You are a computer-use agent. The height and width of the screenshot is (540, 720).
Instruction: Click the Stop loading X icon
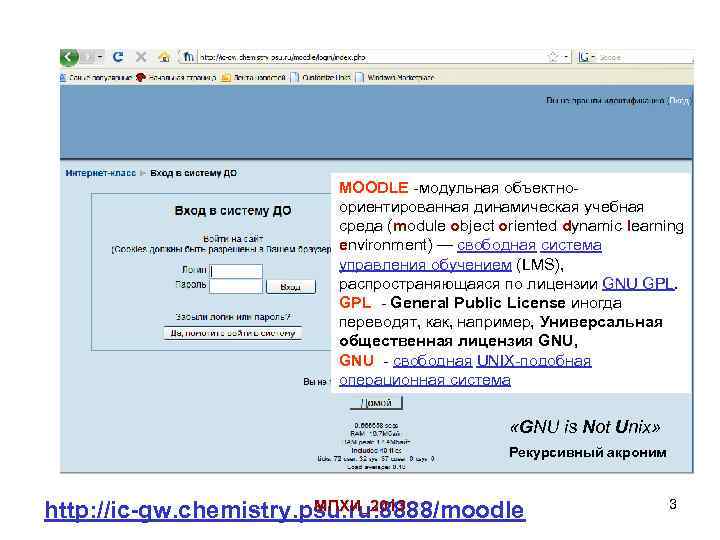(x=141, y=57)
